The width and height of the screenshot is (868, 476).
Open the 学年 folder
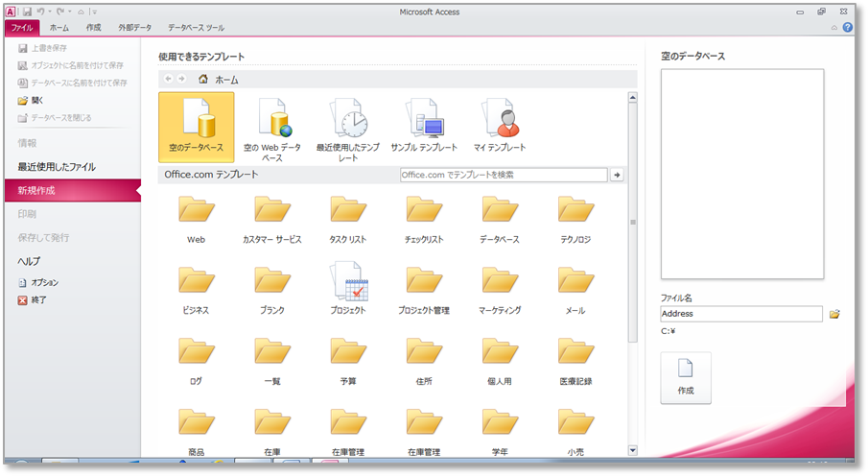(x=500, y=432)
